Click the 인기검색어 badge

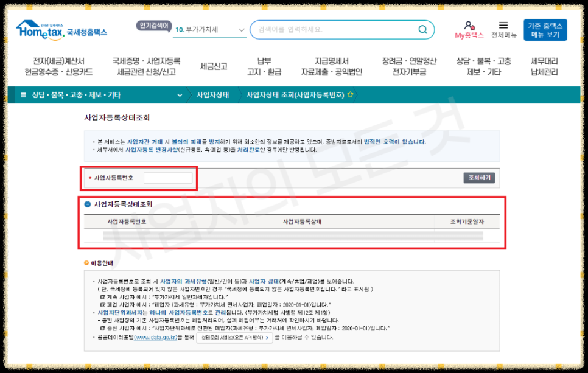155,25
